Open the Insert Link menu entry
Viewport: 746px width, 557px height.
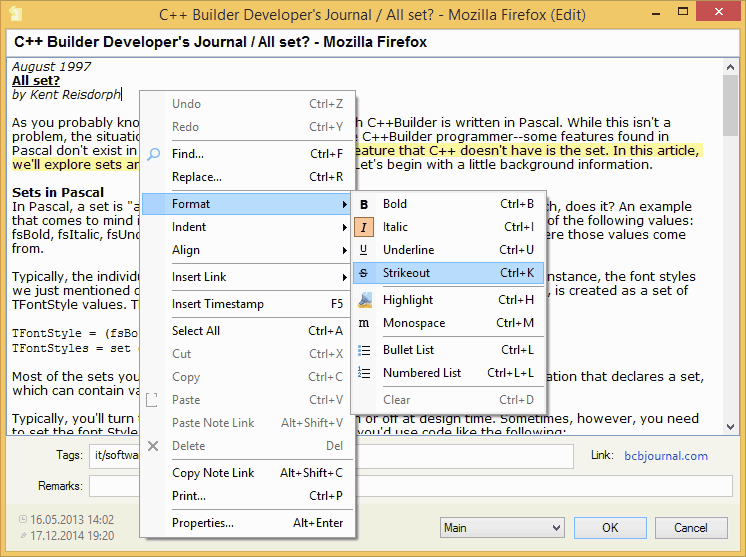[x=248, y=277]
